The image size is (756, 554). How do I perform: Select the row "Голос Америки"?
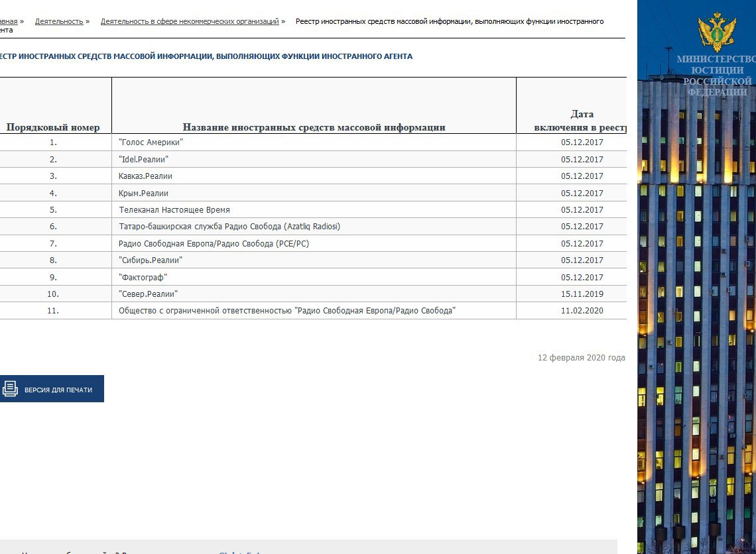click(x=314, y=142)
